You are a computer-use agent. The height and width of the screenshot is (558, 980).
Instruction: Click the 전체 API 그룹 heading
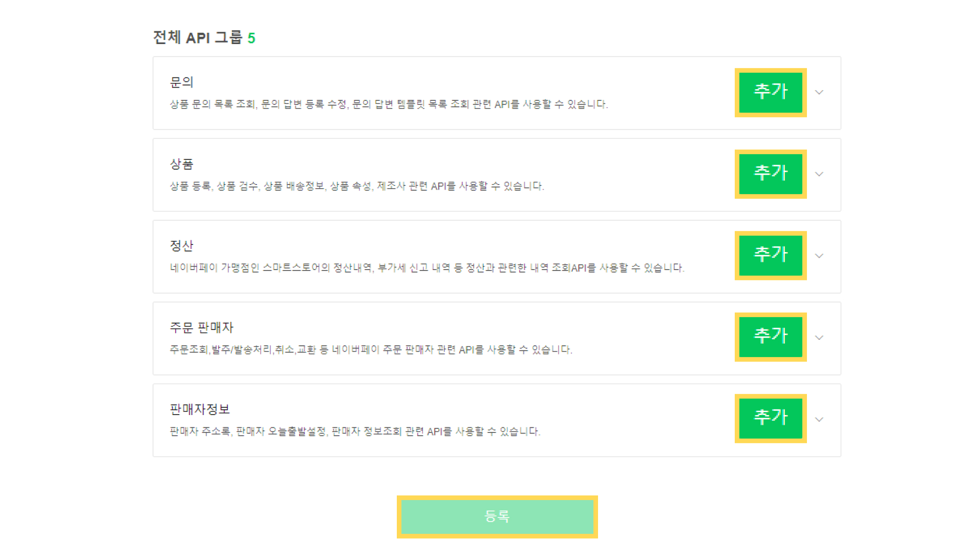tap(198, 37)
